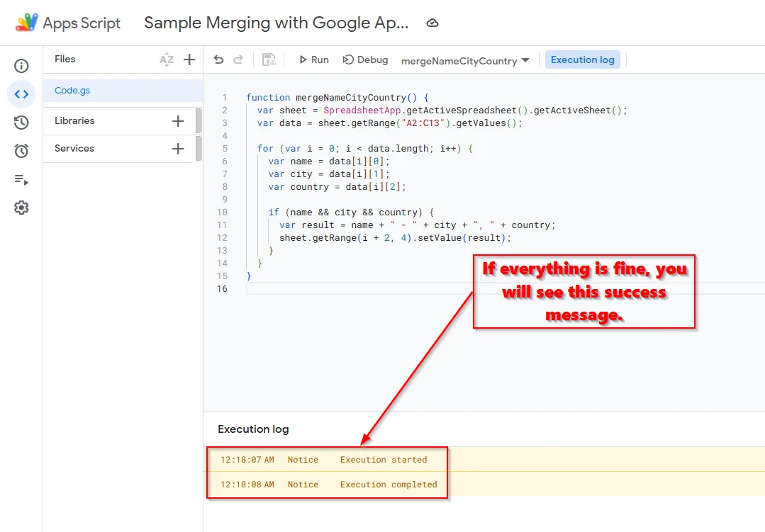Save project with the disk icon
The image size is (765, 532).
coord(269,60)
